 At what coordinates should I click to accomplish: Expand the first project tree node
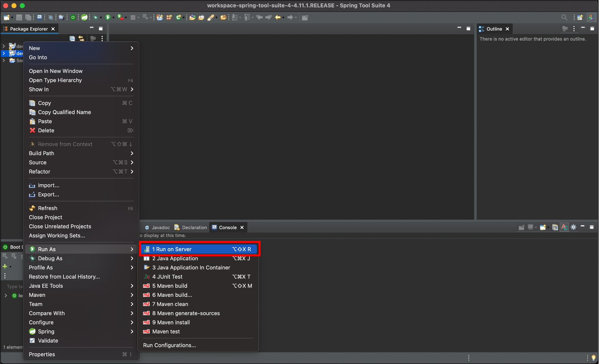coord(4,46)
